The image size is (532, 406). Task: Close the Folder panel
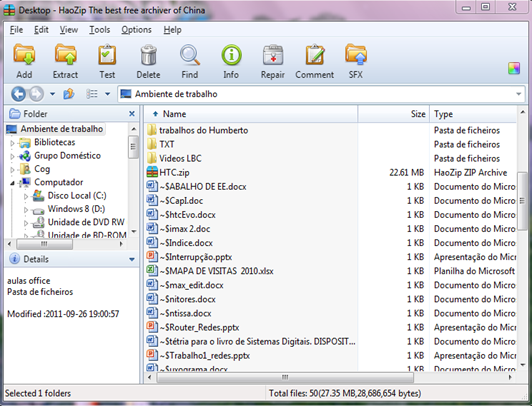[x=132, y=114]
